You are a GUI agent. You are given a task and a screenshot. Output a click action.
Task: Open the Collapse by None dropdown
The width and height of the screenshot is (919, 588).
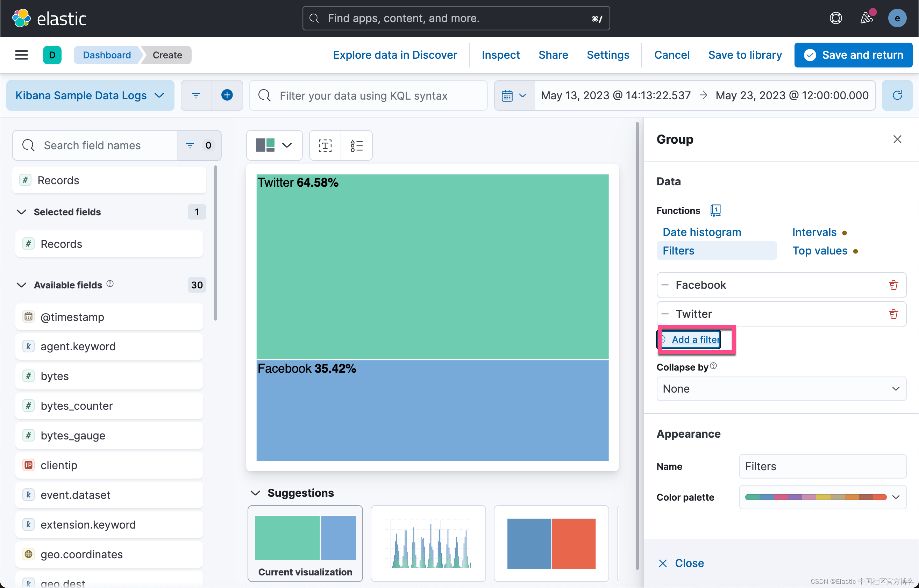[781, 389]
